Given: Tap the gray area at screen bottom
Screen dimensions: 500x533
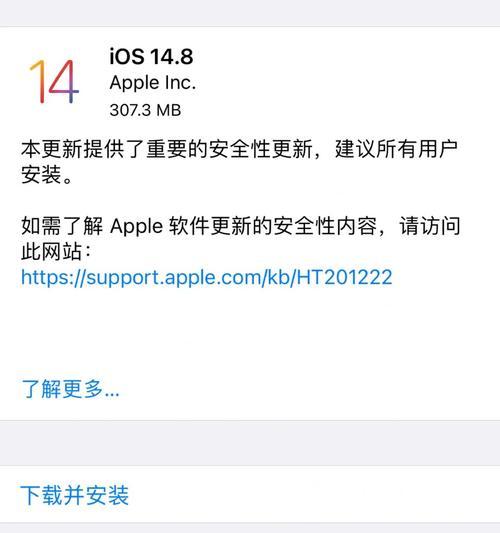Looking at the screenshot, I should 250,528.
